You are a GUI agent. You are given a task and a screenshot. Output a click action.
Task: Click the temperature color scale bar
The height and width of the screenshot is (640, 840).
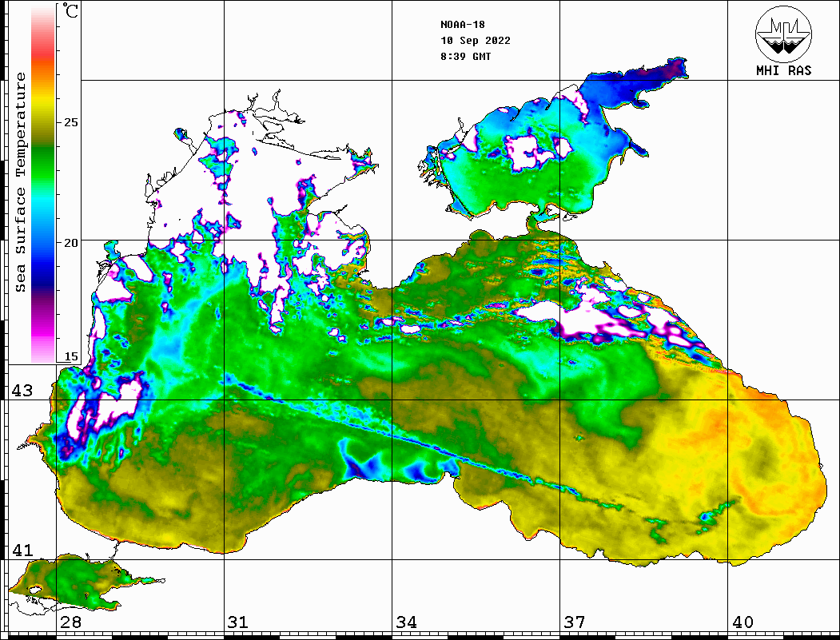pos(43,183)
